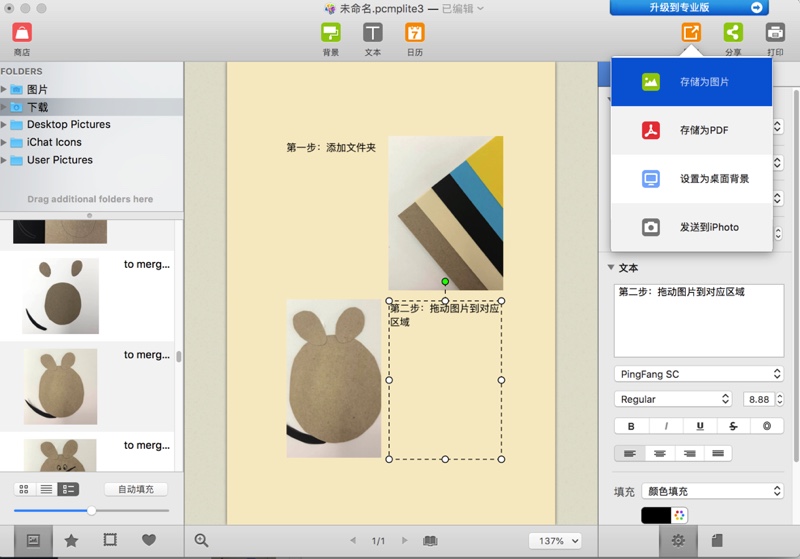Screen dimensions: 800x559
Task: Open the favorites star tab icon
Action: pyautogui.click(x=71, y=540)
